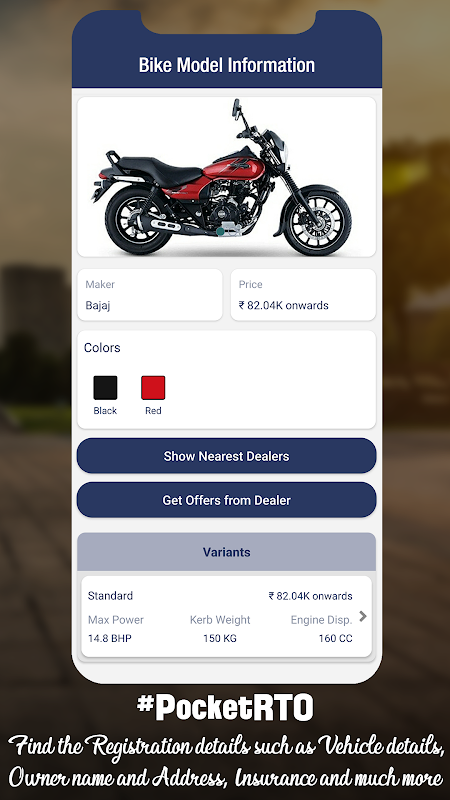
Task: Open the Bajaj bike image
Action: (227, 177)
